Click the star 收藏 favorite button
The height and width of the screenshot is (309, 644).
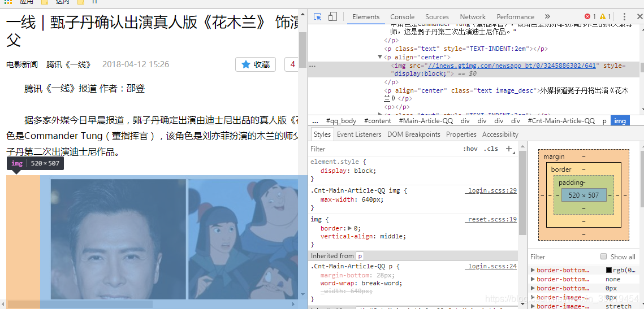point(256,64)
